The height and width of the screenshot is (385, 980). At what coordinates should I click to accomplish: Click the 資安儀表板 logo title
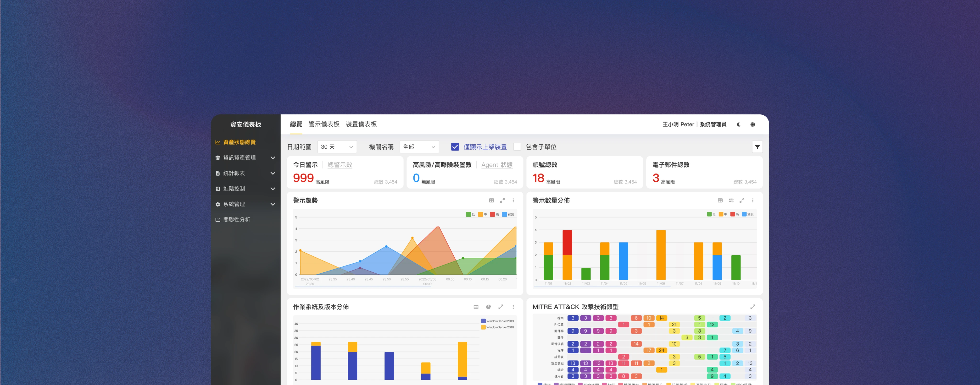[x=245, y=124]
